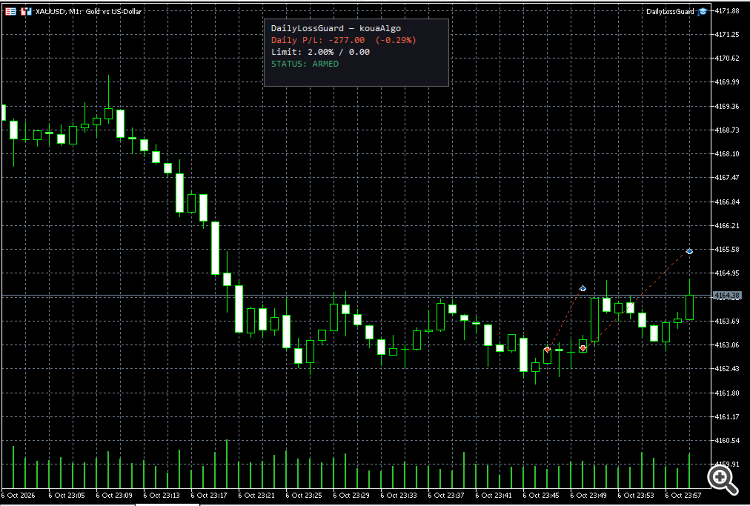Click the '6 Oct 23:29' time label

click(x=352, y=495)
